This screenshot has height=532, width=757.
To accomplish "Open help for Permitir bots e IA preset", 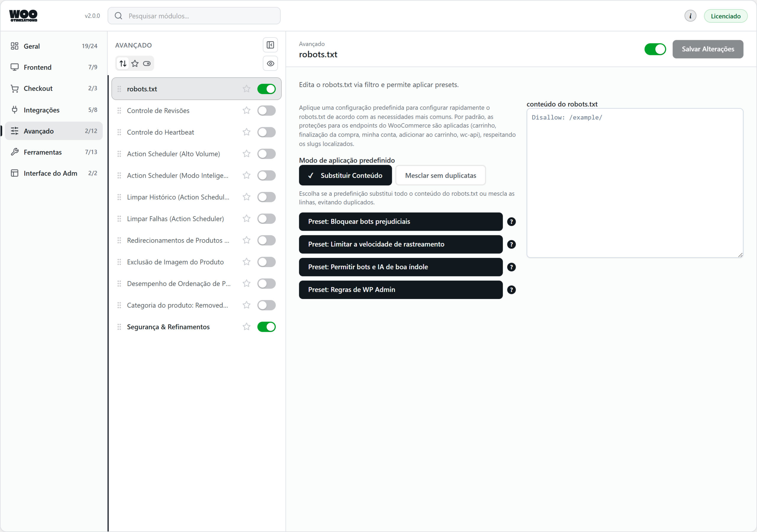I will click(x=511, y=267).
